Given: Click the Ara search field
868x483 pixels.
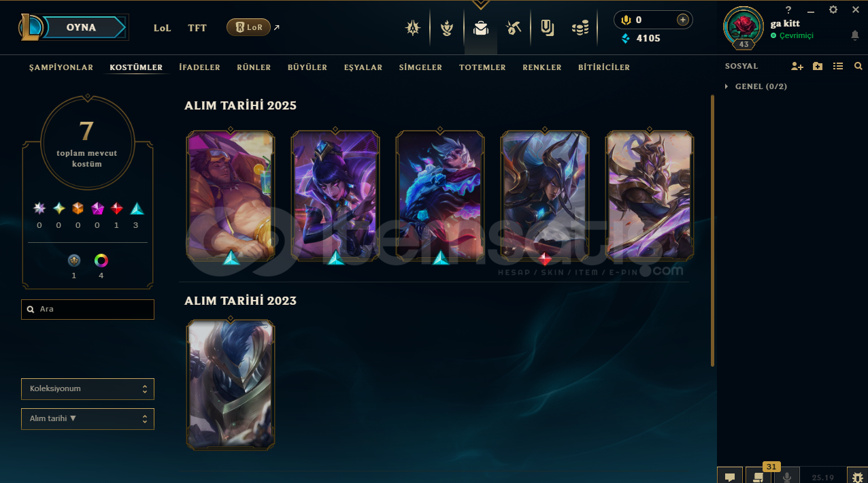Looking at the screenshot, I should [x=88, y=309].
